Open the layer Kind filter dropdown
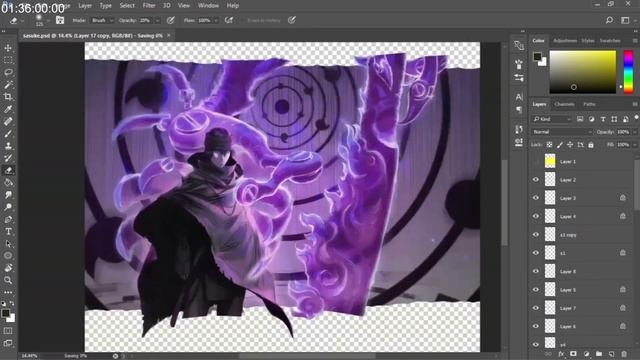The height and width of the screenshot is (360, 640). click(551, 119)
